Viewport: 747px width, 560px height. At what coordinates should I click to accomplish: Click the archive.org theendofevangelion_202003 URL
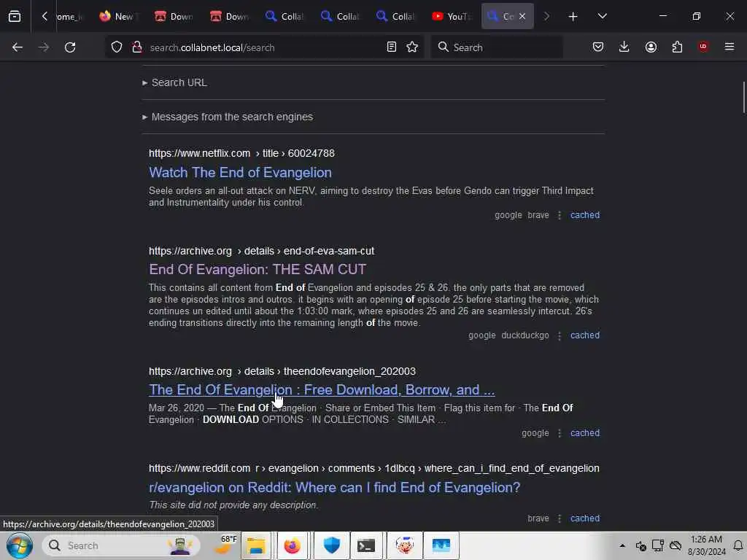coord(282,371)
